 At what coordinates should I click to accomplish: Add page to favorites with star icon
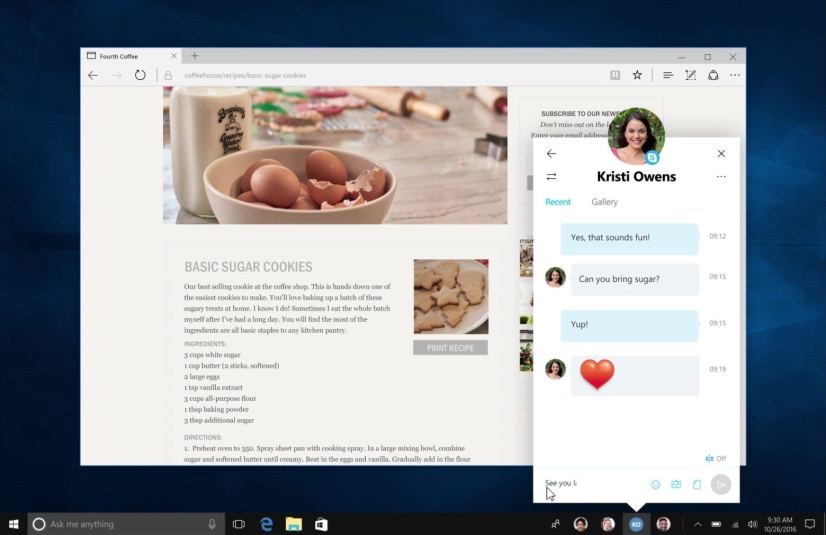coord(637,75)
